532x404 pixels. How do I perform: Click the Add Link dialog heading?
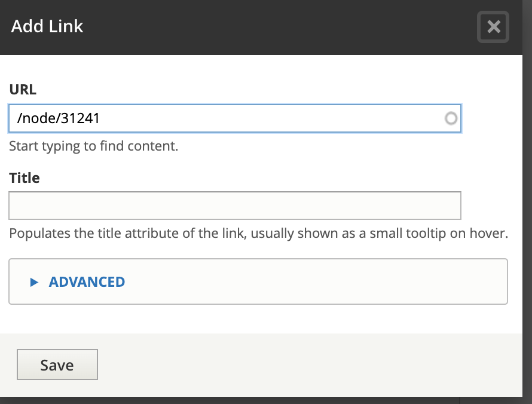pyautogui.click(x=47, y=26)
